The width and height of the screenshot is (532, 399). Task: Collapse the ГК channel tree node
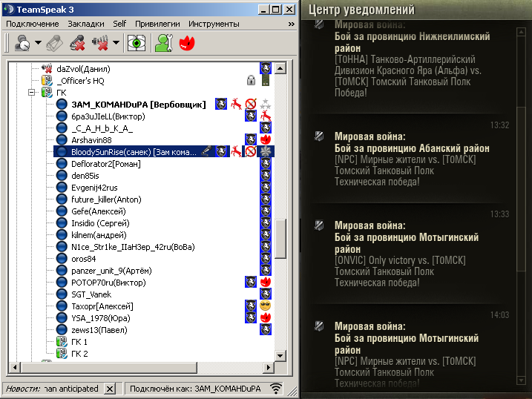pyautogui.click(x=32, y=93)
